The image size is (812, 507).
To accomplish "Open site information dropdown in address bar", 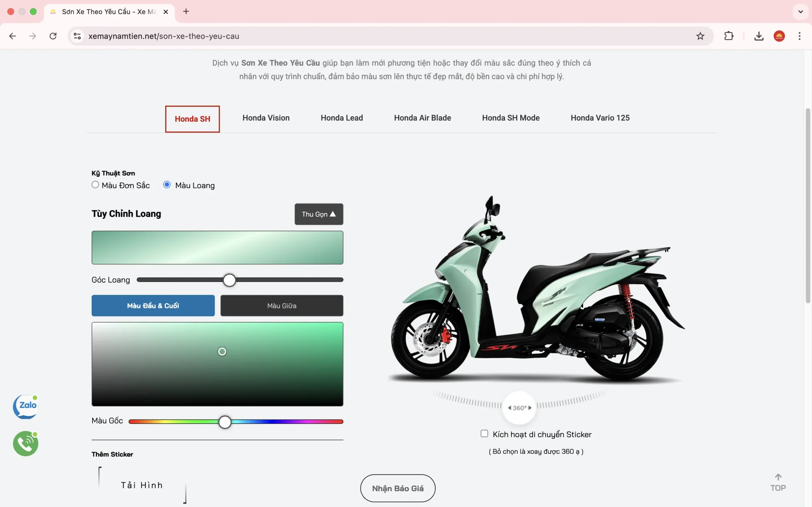I will tap(77, 36).
